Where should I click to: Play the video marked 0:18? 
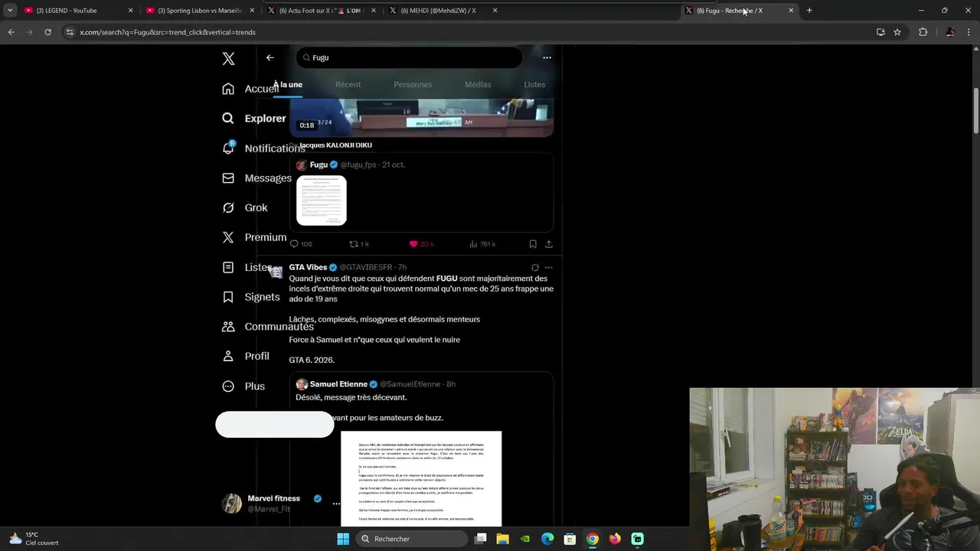(421, 118)
